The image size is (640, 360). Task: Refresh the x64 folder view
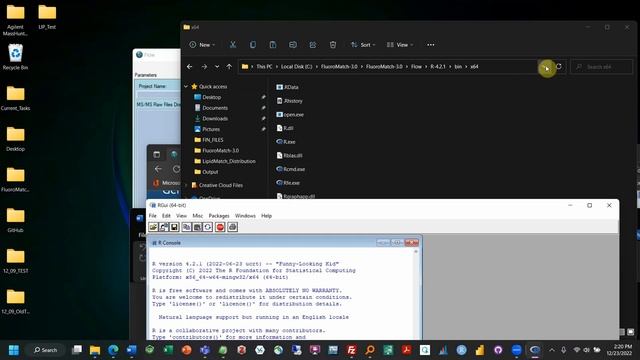[559, 67]
